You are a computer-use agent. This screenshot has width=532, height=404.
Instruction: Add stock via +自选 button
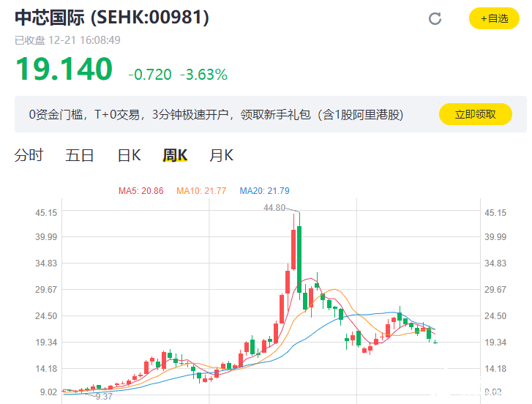pos(494,18)
